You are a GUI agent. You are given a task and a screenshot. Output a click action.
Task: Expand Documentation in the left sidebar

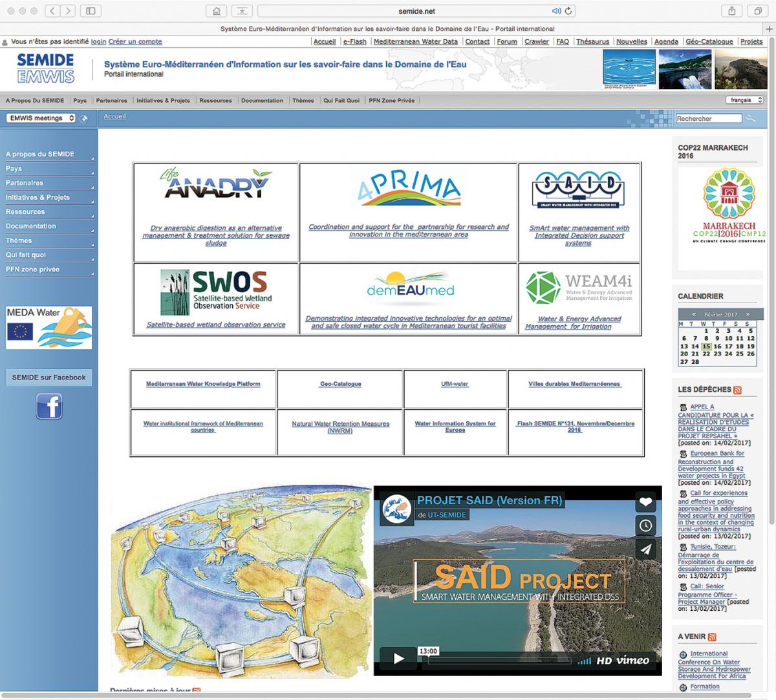tap(48, 226)
